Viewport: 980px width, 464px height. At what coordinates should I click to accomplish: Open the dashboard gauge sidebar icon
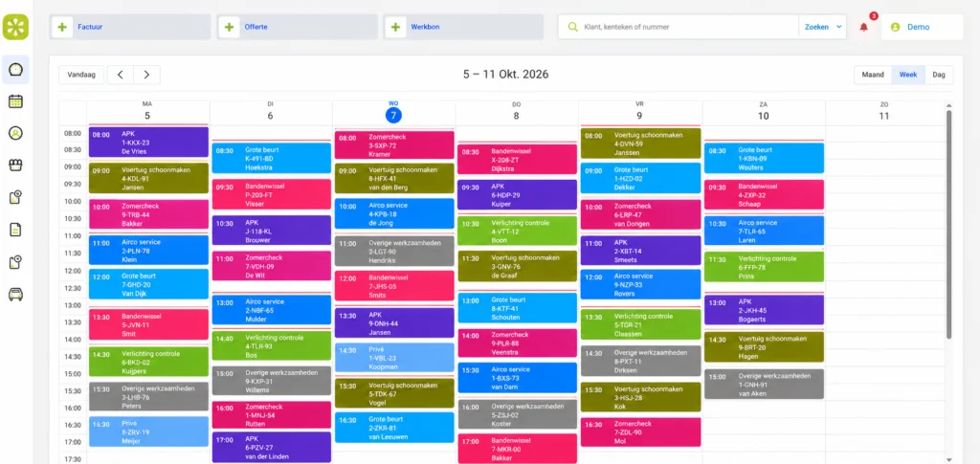(15, 69)
